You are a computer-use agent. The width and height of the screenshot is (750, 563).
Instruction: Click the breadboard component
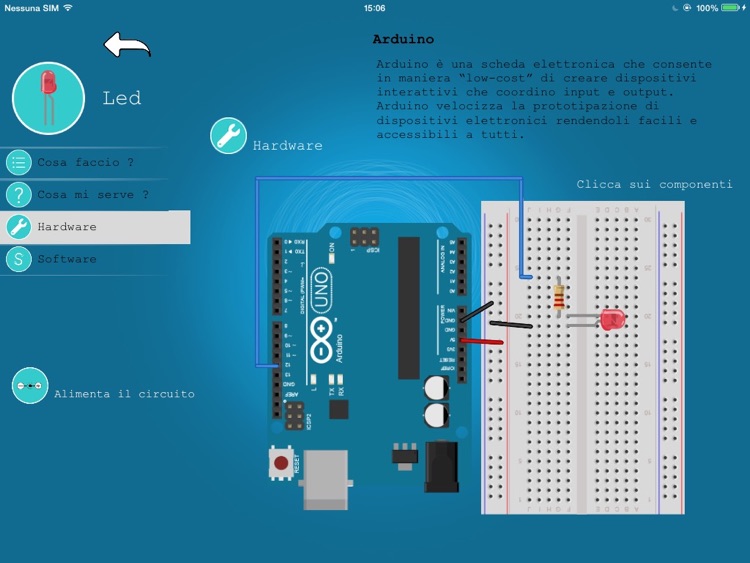[583, 358]
